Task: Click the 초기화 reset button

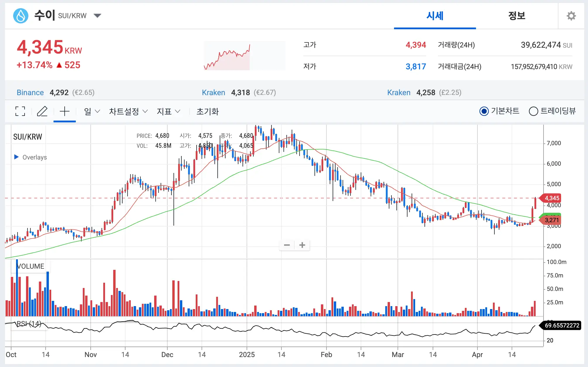Action: (207, 112)
